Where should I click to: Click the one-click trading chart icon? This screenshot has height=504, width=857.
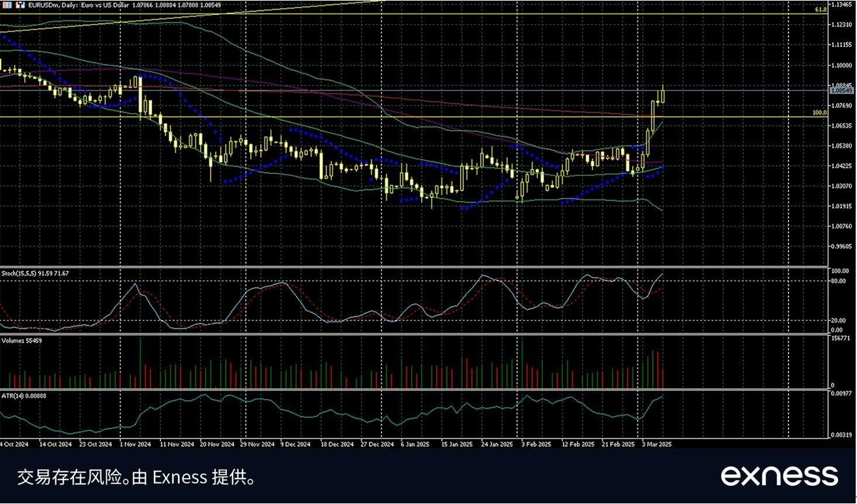tap(19, 5)
